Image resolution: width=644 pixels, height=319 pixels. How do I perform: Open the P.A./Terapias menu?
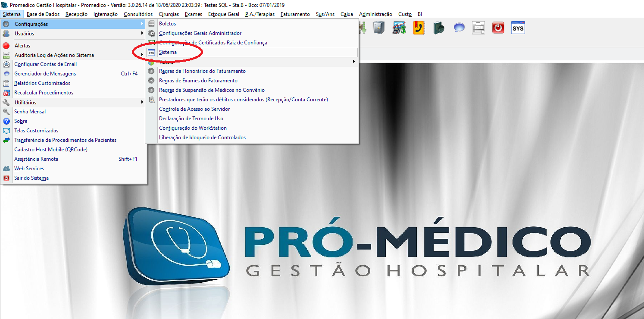[260, 14]
